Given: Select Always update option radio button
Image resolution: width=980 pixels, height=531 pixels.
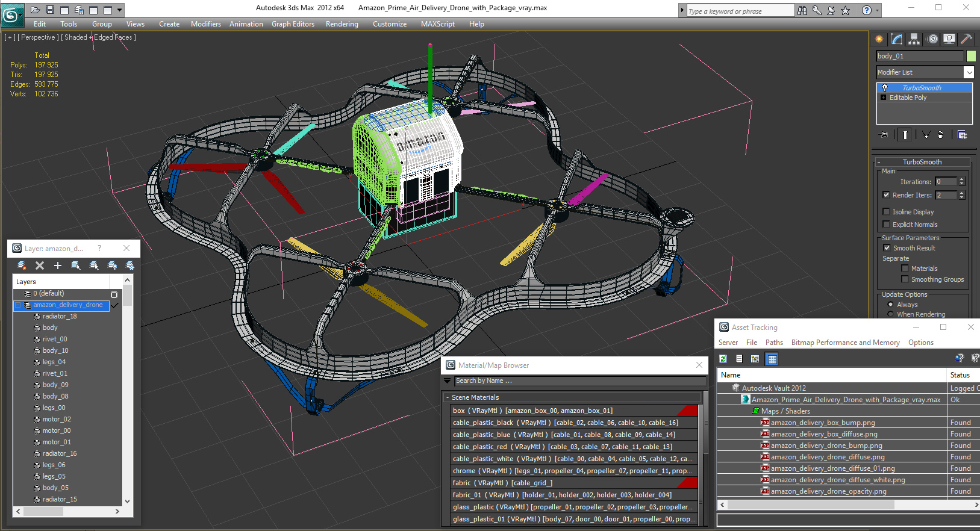Looking at the screenshot, I should pos(891,305).
